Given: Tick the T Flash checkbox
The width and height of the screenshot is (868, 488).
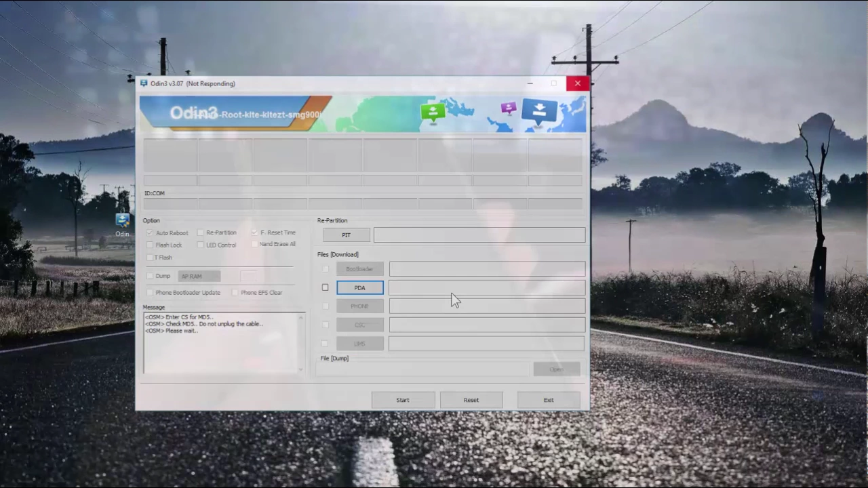Looking at the screenshot, I should pos(150,258).
